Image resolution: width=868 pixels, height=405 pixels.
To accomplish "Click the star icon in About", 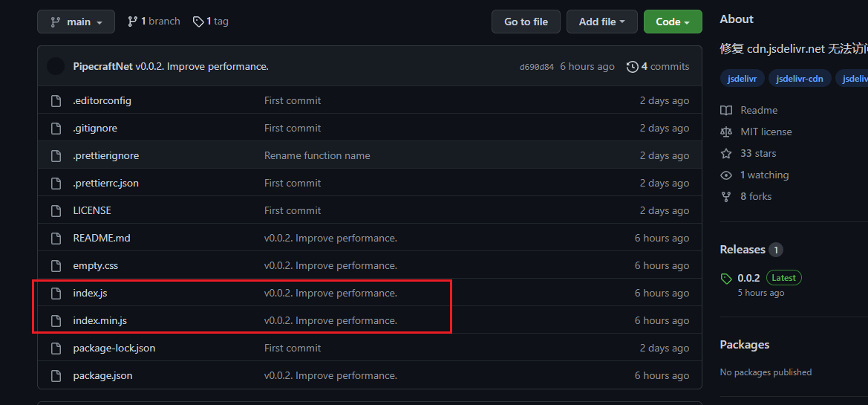I will pos(726,154).
